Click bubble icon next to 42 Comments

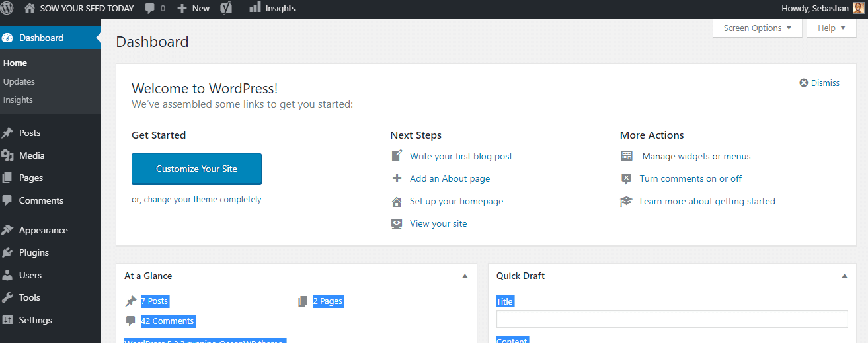click(131, 321)
